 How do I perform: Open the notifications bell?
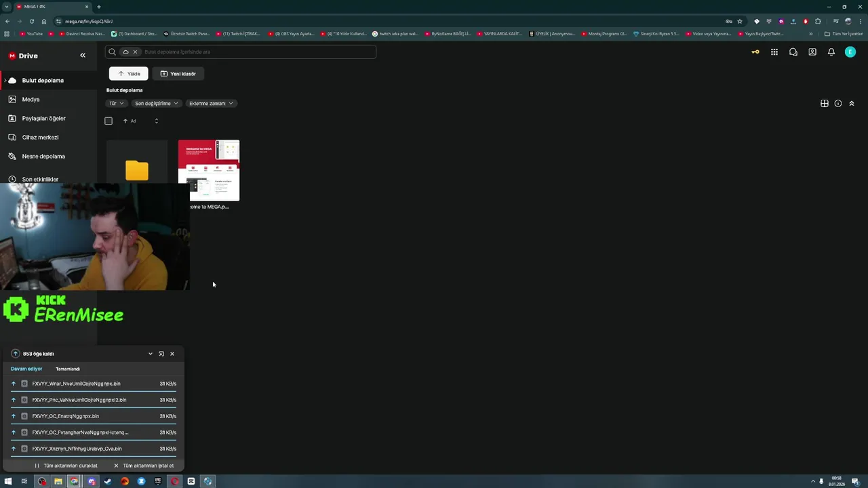(831, 52)
